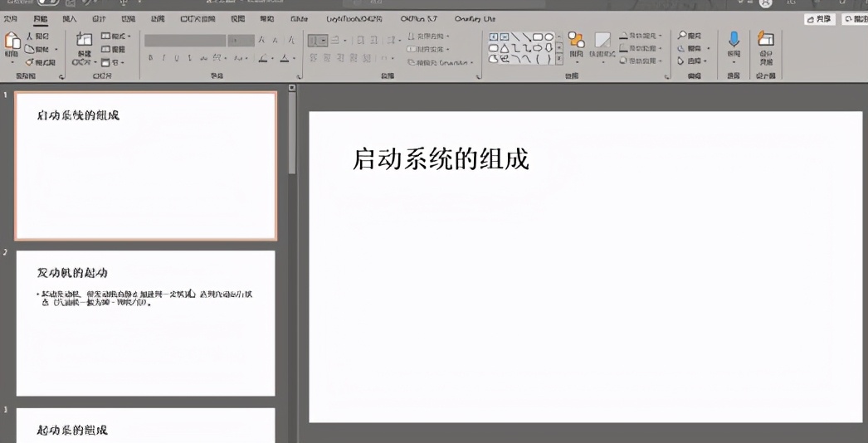Open the font size combo box

pos(241,41)
